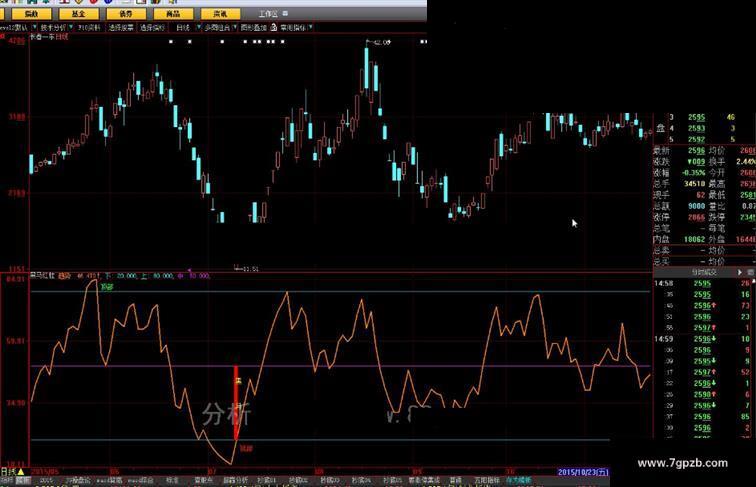Toggle the lock icon beside 图形叠加

[274, 27]
